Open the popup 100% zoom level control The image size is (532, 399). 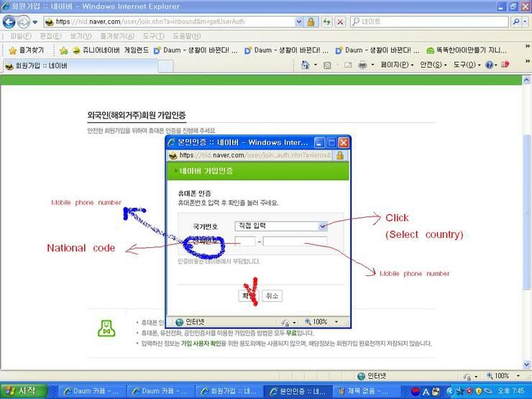(321, 321)
